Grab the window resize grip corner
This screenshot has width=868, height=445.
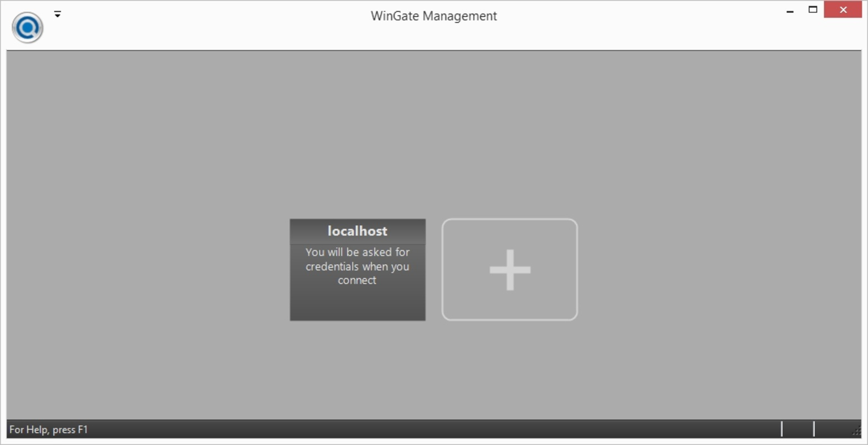click(856, 430)
